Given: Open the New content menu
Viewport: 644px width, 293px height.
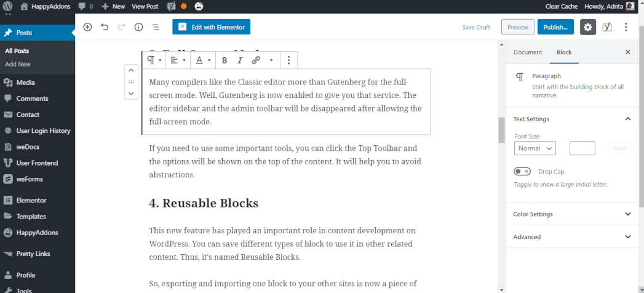Looking at the screenshot, I should click(113, 7).
